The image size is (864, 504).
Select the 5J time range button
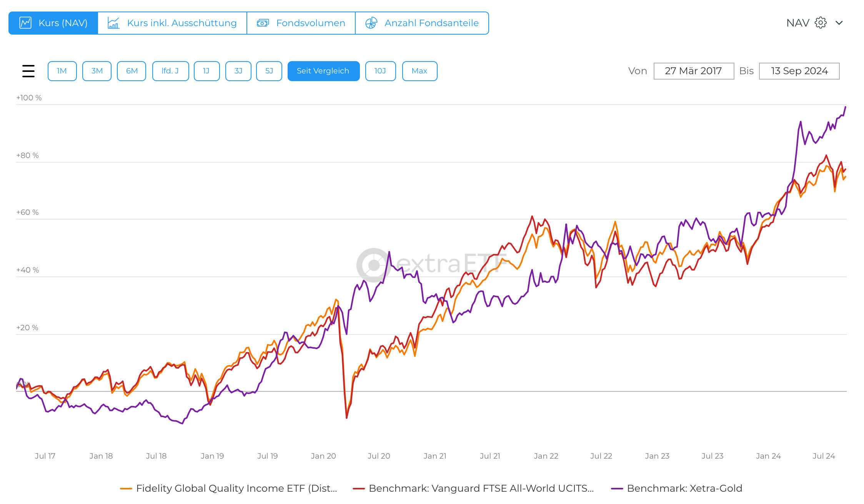pyautogui.click(x=269, y=71)
